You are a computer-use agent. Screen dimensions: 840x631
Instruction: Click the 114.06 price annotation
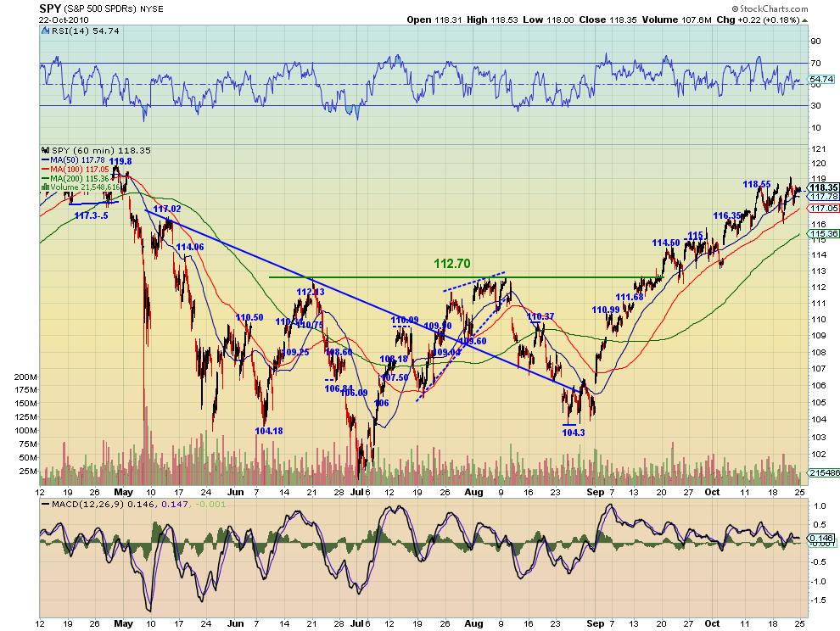click(x=190, y=247)
